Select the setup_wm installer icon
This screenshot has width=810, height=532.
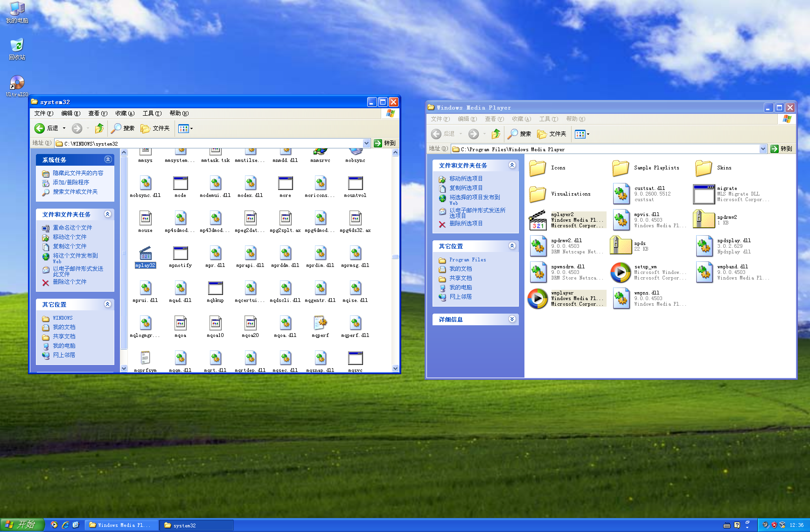point(621,273)
